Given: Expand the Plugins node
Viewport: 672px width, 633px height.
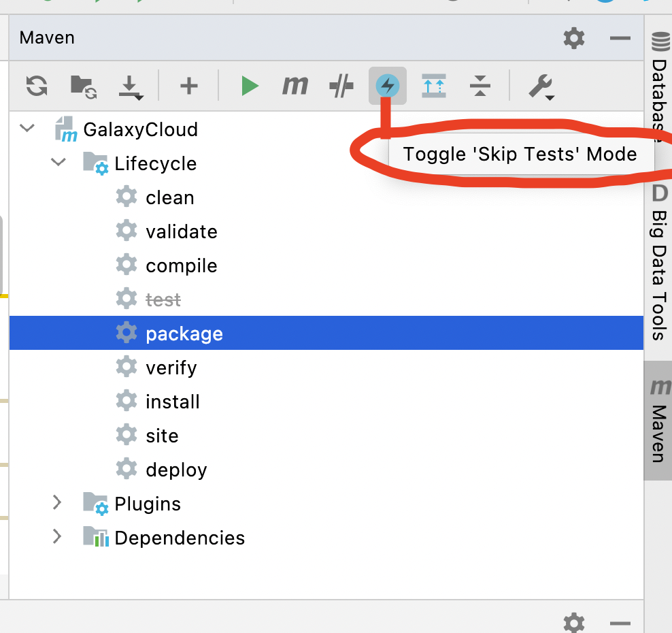Looking at the screenshot, I should pyautogui.click(x=56, y=502).
